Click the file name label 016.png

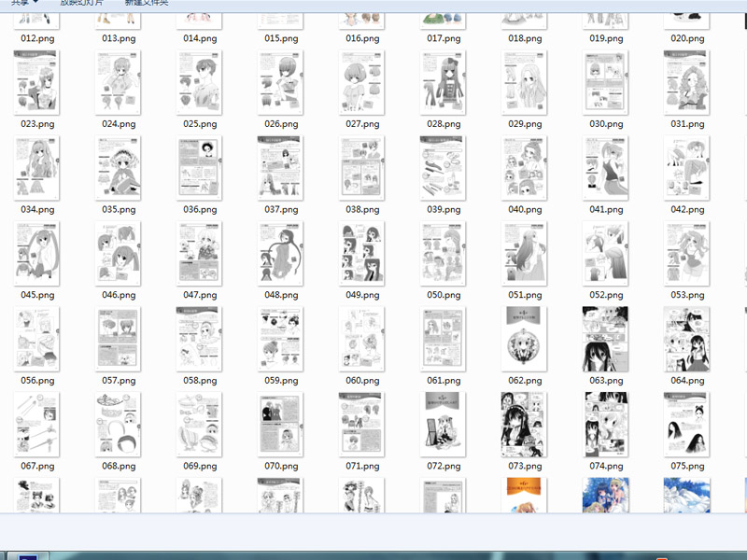pos(362,38)
